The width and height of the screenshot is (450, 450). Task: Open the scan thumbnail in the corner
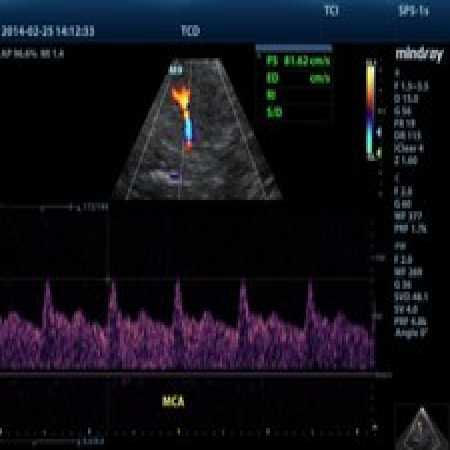pyautogui.click(x=422, y=428)
